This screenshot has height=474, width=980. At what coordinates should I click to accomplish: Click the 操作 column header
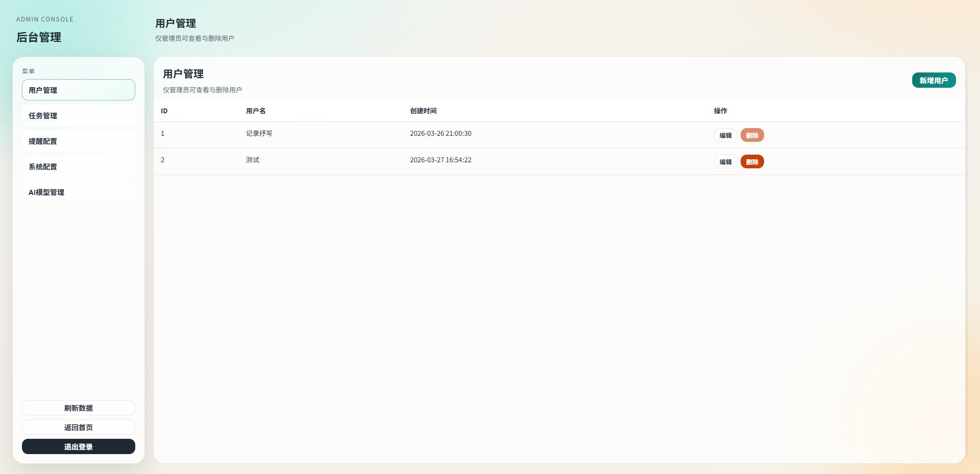(720, 111)
